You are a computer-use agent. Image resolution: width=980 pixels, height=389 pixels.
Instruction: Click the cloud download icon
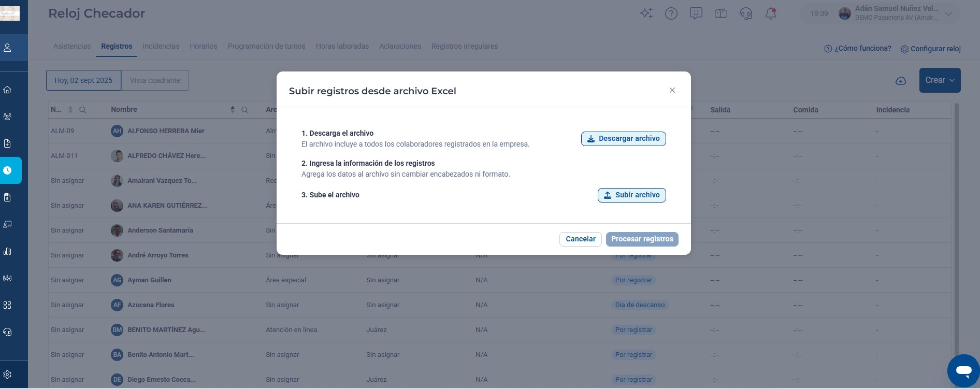tap(901, 81)
